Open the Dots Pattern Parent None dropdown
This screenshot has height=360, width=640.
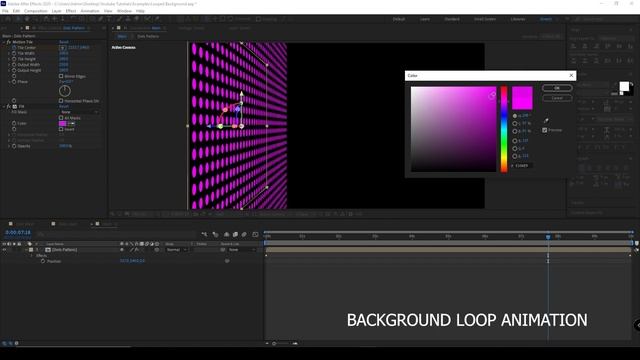pos(242,249)
